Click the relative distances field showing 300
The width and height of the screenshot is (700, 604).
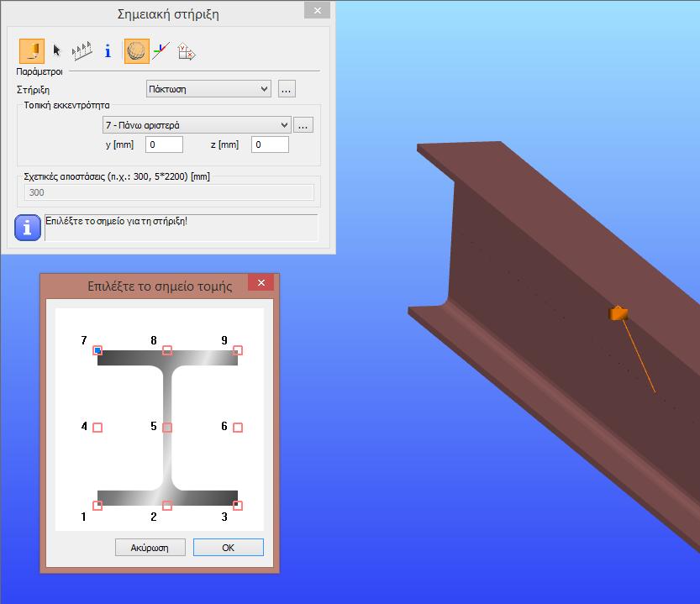tap(169, 192)
